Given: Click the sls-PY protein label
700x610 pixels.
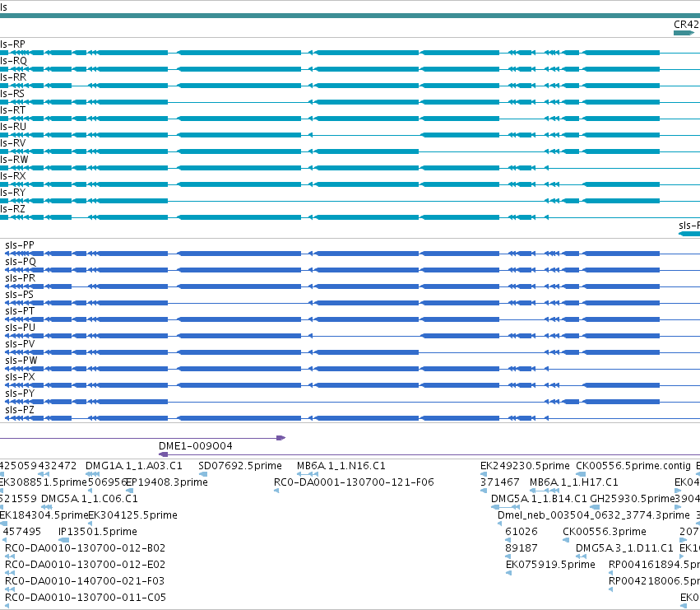Looking at the screenshot, I should coord(20,393).
